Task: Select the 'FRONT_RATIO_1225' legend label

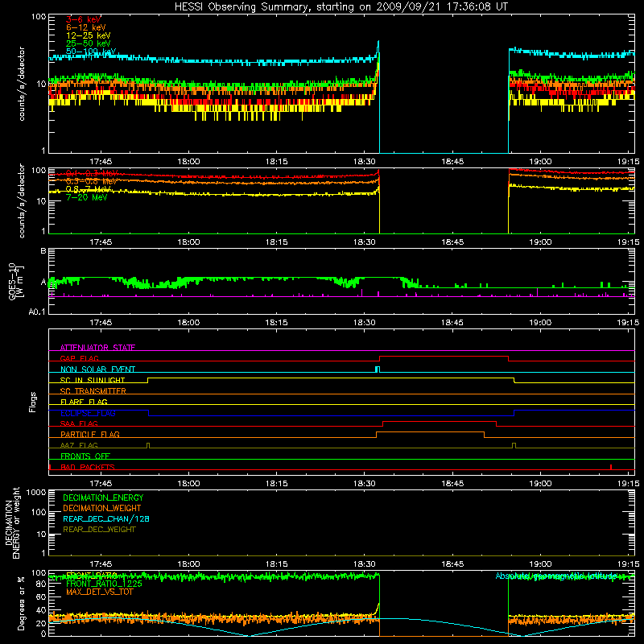Action: point(104,584)
